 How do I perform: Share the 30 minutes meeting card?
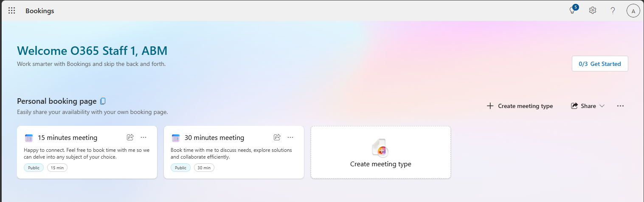(x=277, y=137)
